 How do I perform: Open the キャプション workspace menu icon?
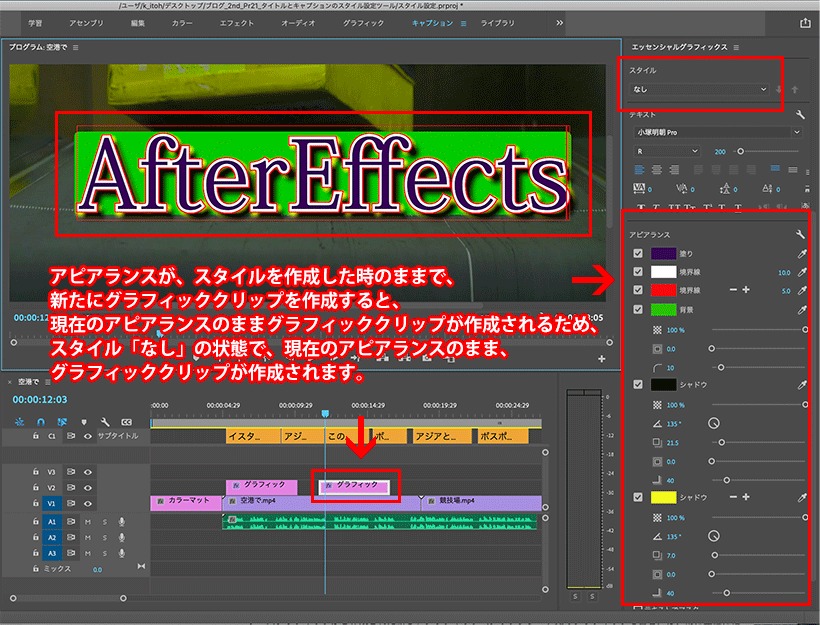[463, 24]
